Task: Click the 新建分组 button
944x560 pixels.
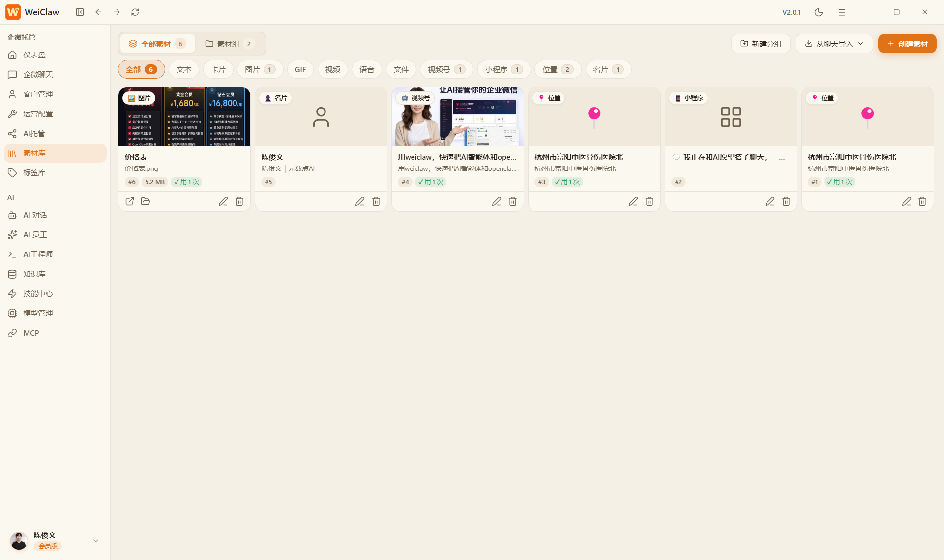Action: (x=761, y=44)
